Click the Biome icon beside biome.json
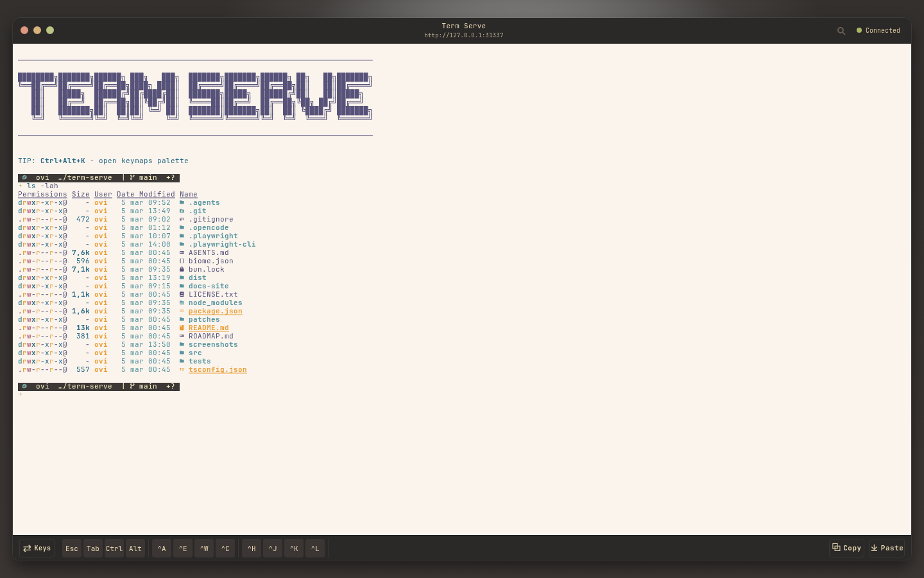This screenshot has height=578, width=924. (182, 261)
